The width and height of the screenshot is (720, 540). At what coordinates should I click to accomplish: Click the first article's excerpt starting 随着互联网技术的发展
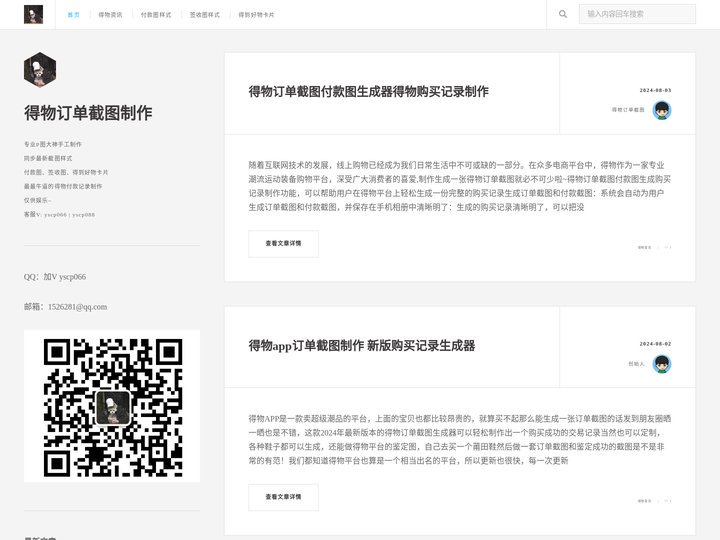point(460,186)
